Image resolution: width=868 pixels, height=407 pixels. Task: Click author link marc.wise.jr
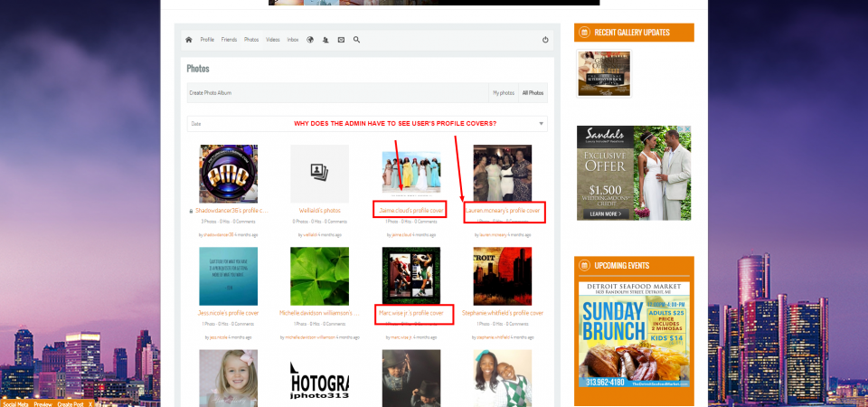(401, 337)
